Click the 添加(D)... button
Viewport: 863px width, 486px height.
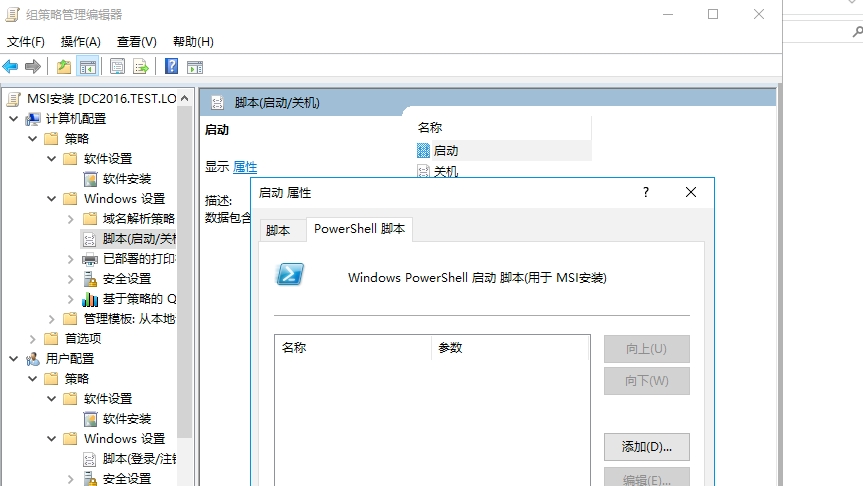click(646, 446)
